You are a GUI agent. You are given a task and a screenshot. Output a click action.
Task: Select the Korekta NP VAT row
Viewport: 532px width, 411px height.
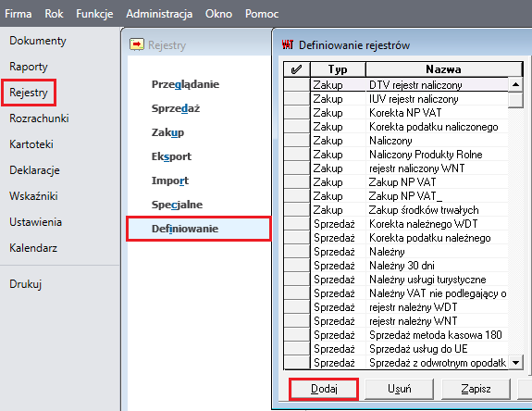pos(409,112)
